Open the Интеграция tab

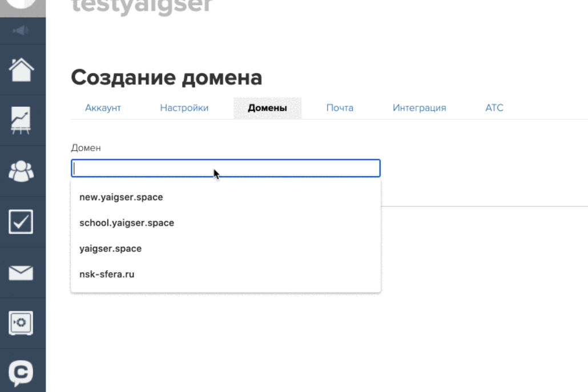(x=419, y=108)
